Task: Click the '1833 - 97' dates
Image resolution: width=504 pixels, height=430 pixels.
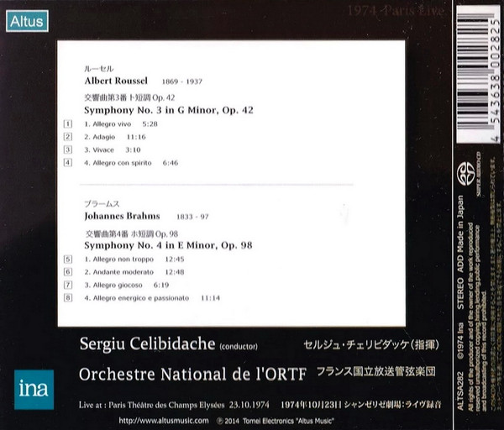Action: (192, 217)
